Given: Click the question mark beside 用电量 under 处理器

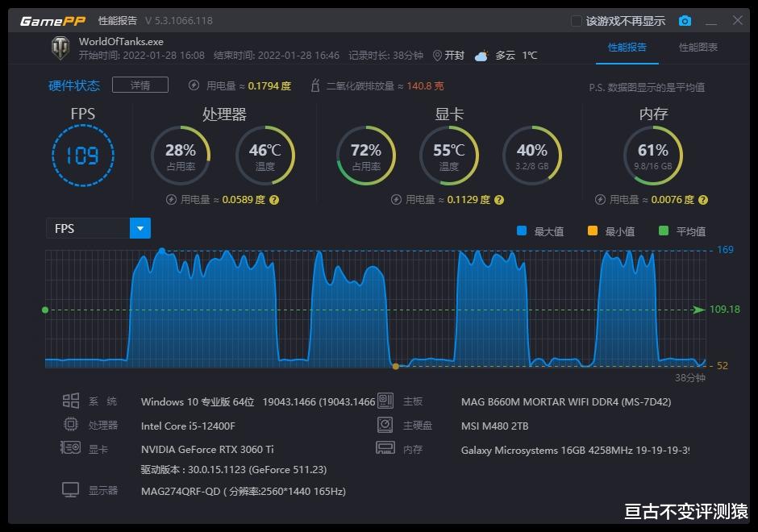Looking at the screenshot, I should 274,199.
